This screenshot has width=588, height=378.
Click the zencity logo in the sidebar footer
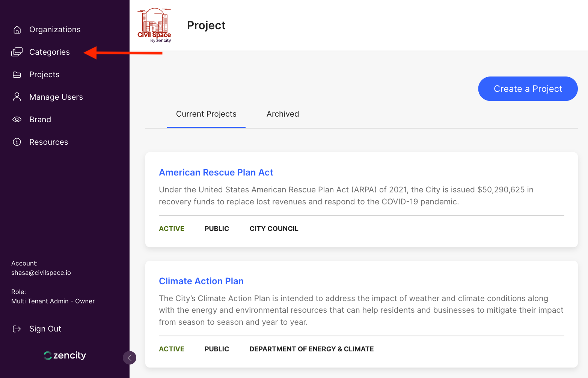(65, 355)
